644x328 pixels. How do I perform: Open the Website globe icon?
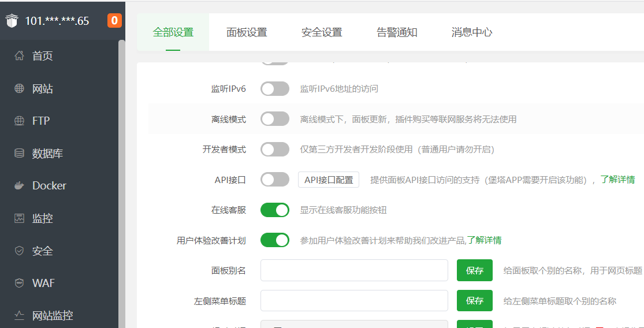[x=20, y=88]
